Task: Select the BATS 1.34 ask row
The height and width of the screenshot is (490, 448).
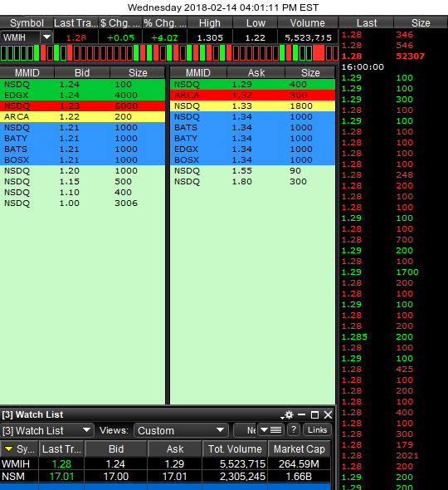Action: pyautogui.click(x=252, y=128)
